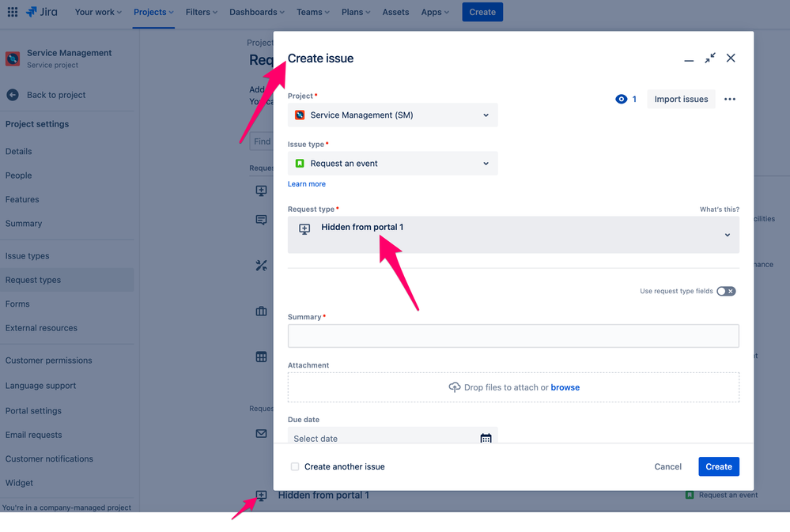Image resolution: width=790 pixels, height=532 pixels.
Task: Open the Your work menu
Action: pos(98,12)
